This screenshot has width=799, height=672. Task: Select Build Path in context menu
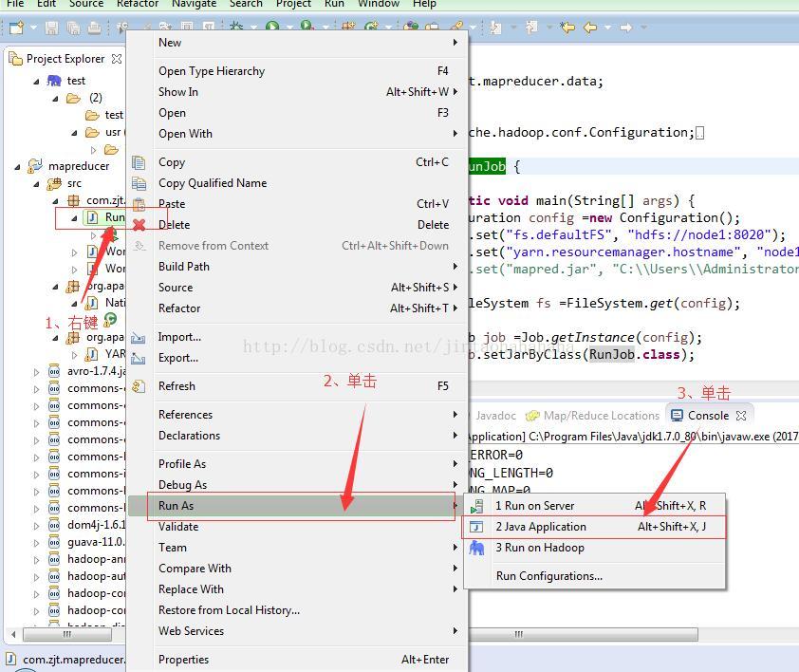(297, 267)
